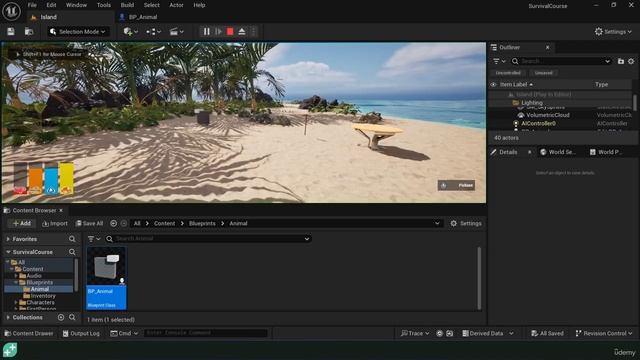The image size is (640, 360).
Task: Create a new folder in the Outliner
Action: pyautogui.click(x=621, y=61)
